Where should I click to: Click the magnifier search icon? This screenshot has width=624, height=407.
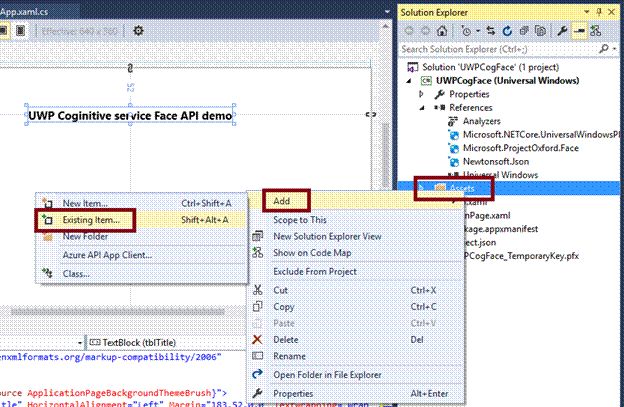[604, 49]
